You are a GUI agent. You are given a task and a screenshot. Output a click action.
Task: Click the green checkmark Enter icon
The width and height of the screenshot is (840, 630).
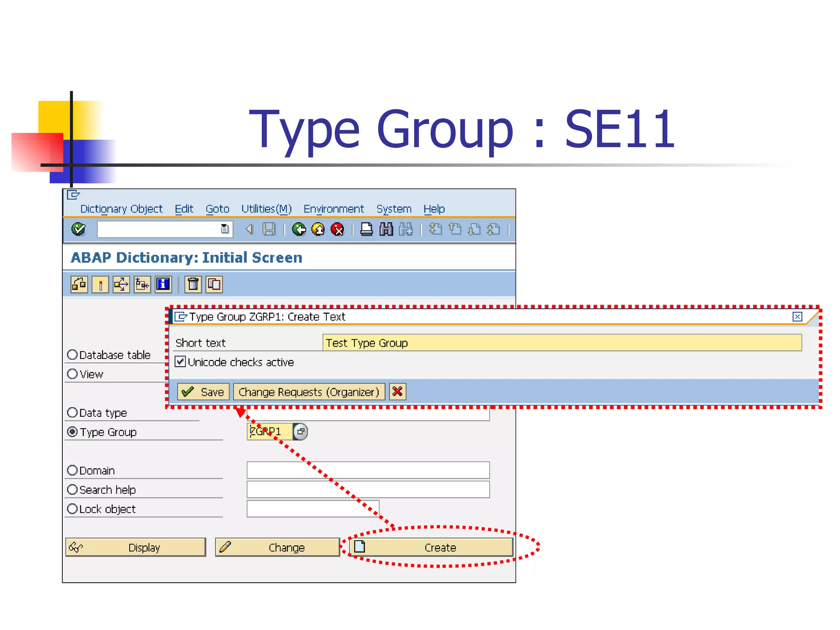[x=78, y=229]
